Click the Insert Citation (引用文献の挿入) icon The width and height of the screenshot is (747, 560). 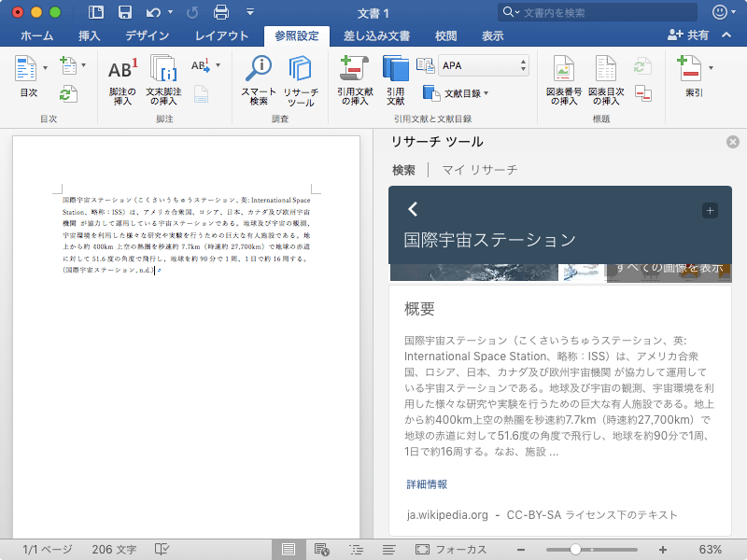click(355, 80)
